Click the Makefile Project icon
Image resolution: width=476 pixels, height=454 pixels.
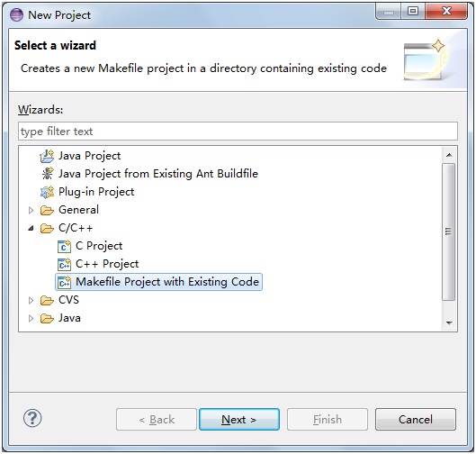(64, 282)
